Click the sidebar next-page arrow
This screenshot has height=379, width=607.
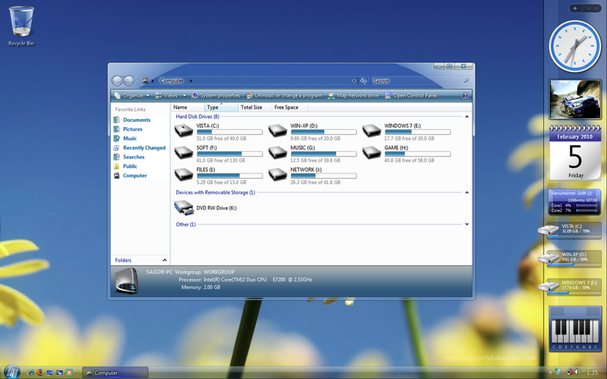pyautogui.click(x=596, y=8)
